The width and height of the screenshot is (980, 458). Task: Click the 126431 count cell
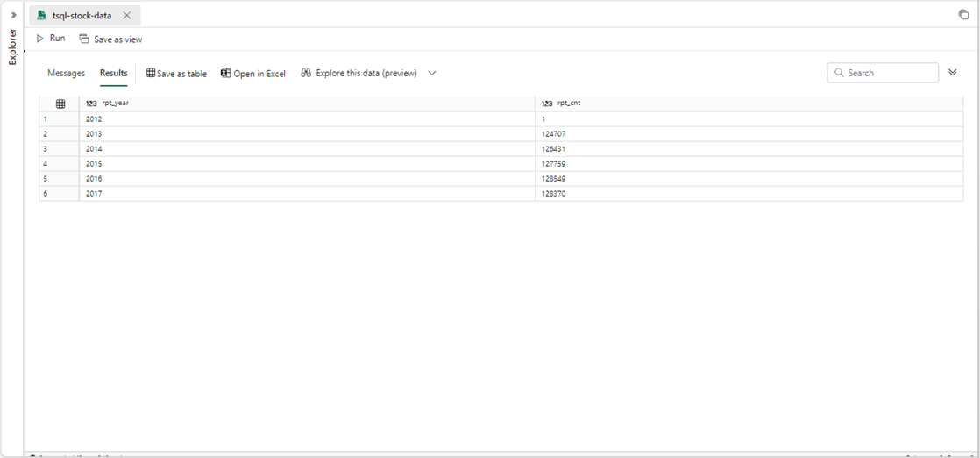(749, 149)
